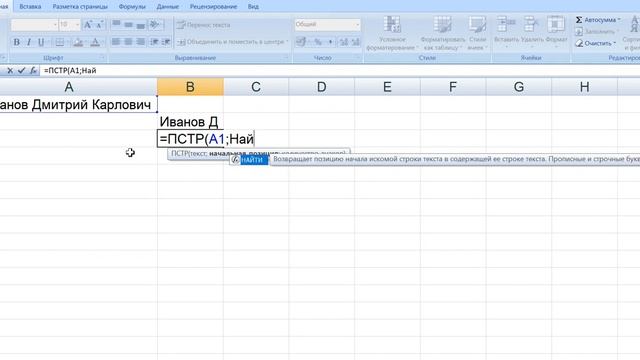Click the Increase Font Size icon

(x=88, y=25)
